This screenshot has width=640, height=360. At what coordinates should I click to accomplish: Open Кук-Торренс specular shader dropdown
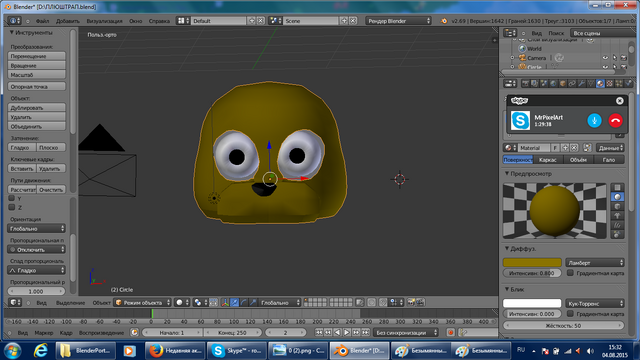pos(595,303)
